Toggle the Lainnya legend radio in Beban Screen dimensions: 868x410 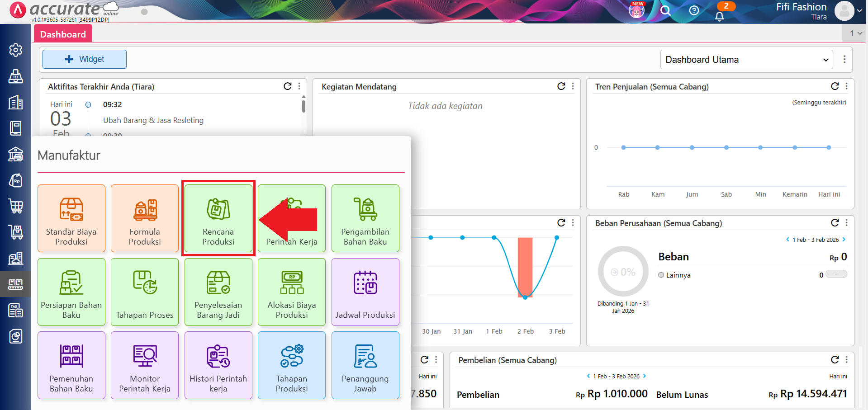click(x=661, y=275)
